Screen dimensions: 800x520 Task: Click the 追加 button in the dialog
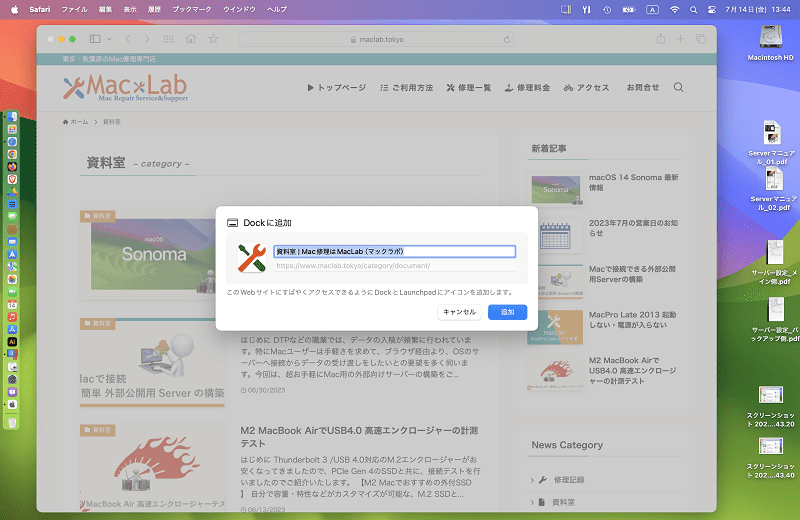tap(507, 312)
